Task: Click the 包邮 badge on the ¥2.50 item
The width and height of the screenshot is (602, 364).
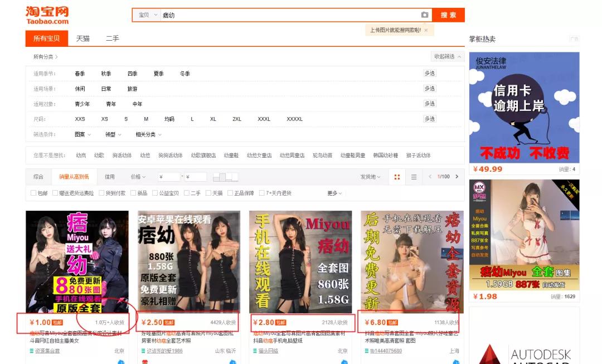Action: coord(169,323)
